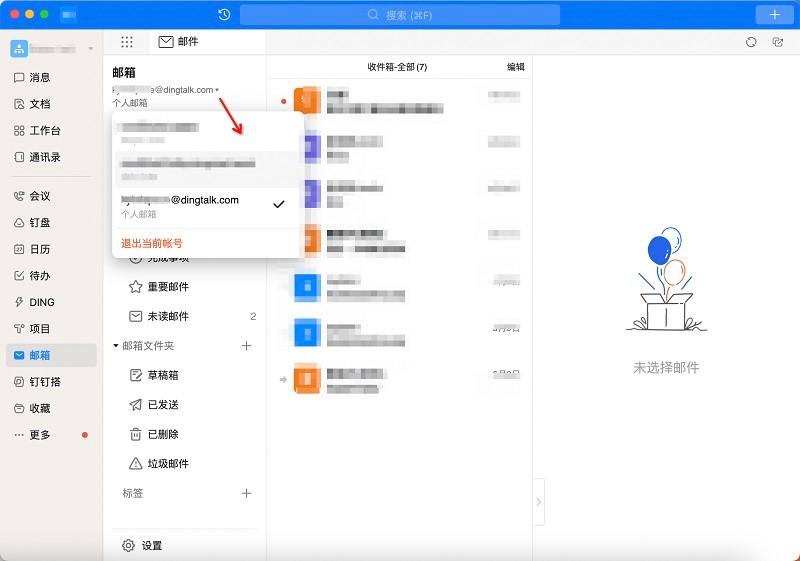Click 编辑 button above inbox list

[515, 67]
